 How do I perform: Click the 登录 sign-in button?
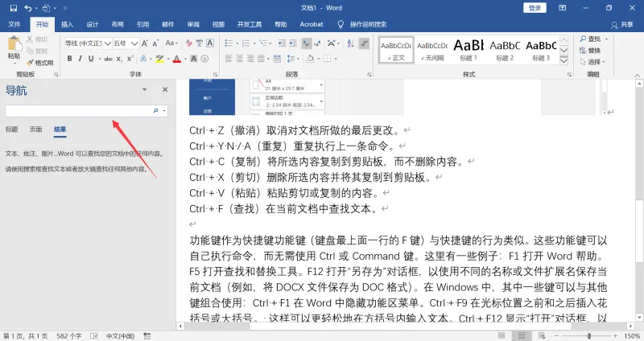(535, 8)
